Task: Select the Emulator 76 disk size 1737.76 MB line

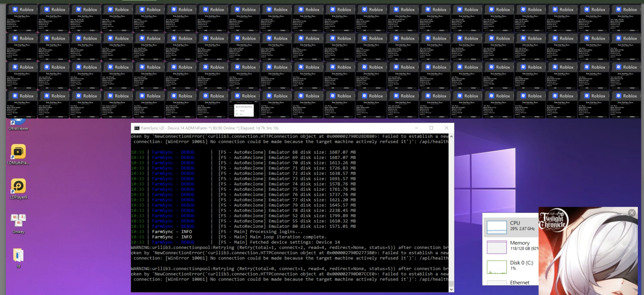Action: pos(243,194)
